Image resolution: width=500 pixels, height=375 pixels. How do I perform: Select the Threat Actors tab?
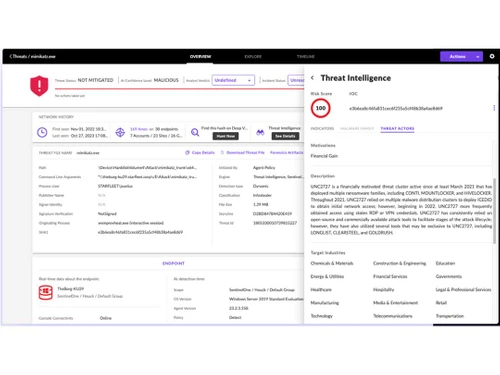397,128
